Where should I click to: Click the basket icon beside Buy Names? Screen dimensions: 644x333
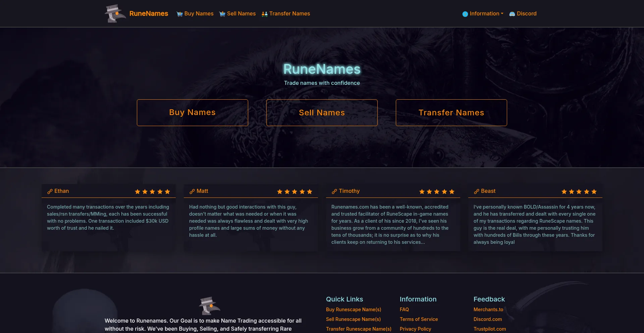tap(179, 14)
